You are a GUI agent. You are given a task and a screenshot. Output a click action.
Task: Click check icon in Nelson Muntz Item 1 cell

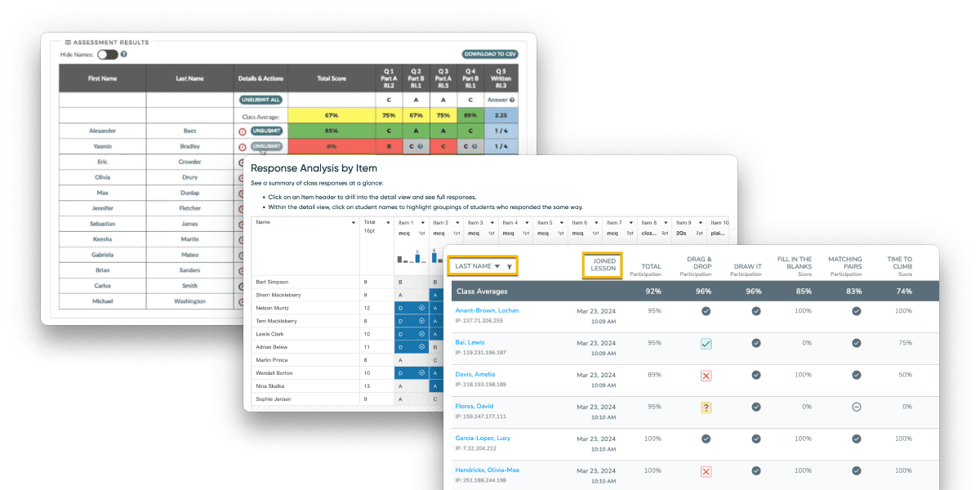(421, 308)
